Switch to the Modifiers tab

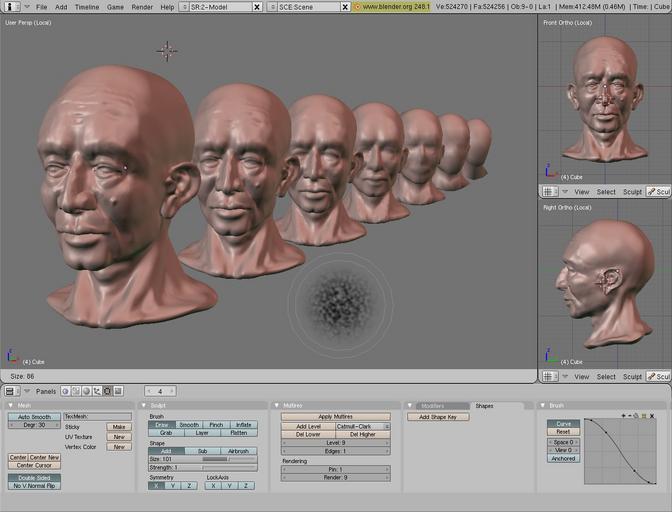432,406
